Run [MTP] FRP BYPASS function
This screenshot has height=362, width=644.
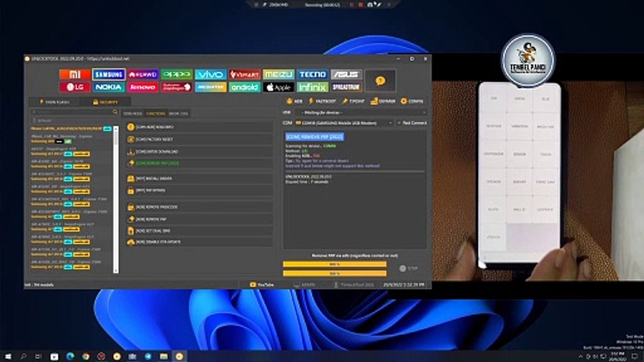199,191
